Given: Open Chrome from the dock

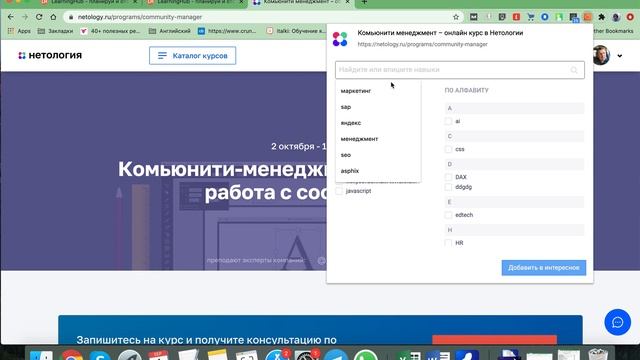Looking at the screenshot, I should (x=72, y=356).
